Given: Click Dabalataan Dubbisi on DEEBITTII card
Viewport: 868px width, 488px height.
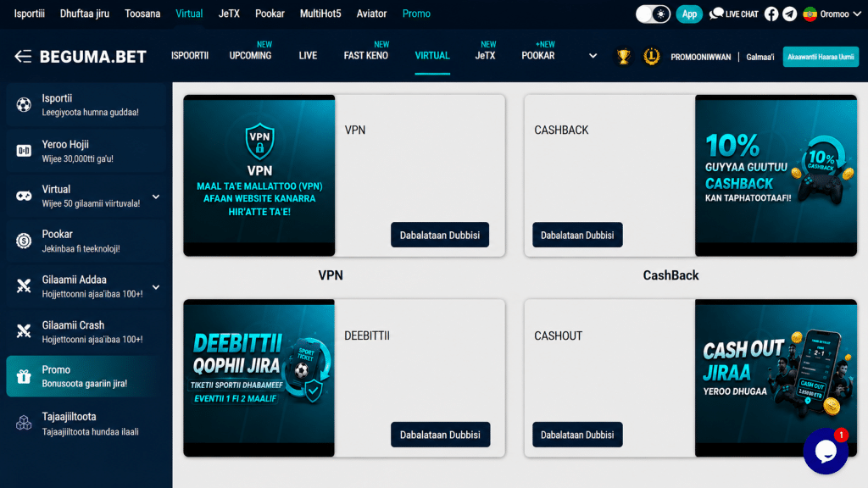Looking at the screenshot, I should [440, 435].
